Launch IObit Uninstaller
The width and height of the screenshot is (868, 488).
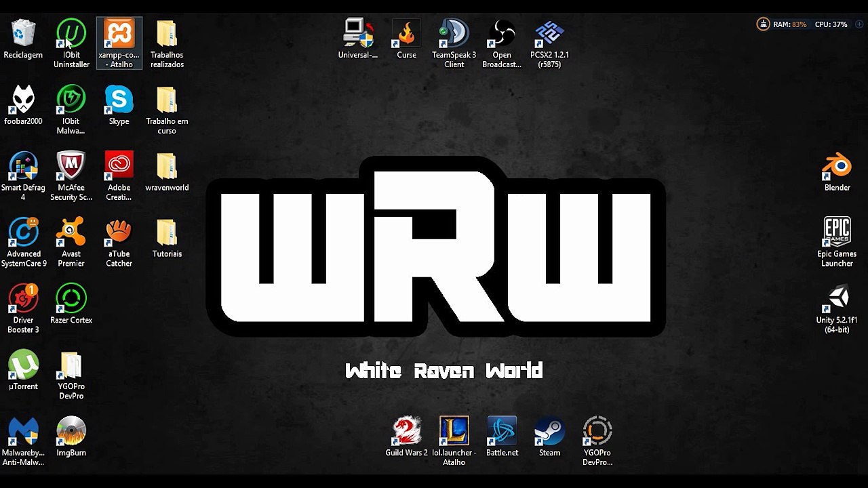71,44
